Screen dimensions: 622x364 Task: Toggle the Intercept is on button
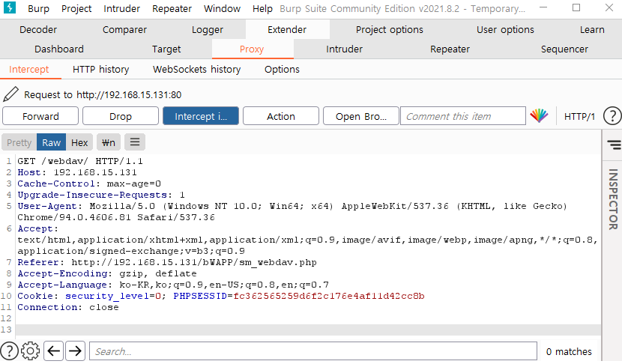click(x=201, y=116)
